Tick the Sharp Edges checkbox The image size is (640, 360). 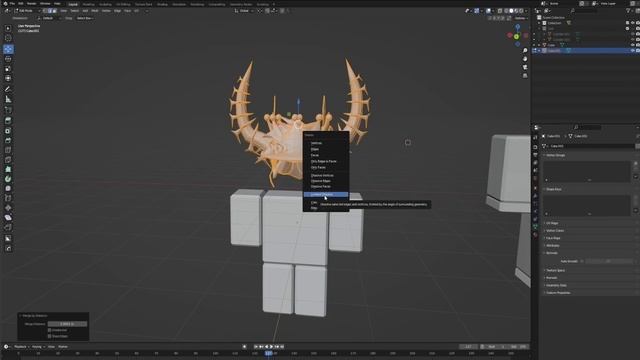[49, 336]
